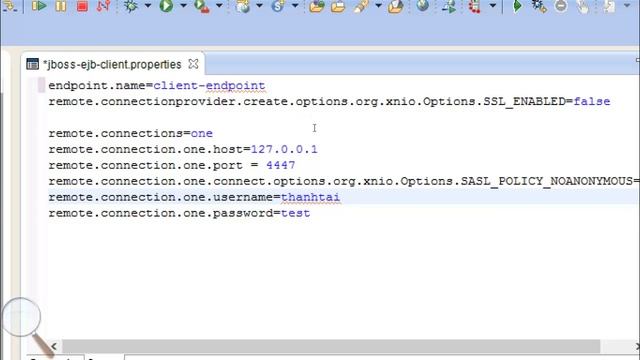Click the gray circular minus icon
Image resolution: width=640 pixels, height=360 pixels.
click(x=561, y=6)
